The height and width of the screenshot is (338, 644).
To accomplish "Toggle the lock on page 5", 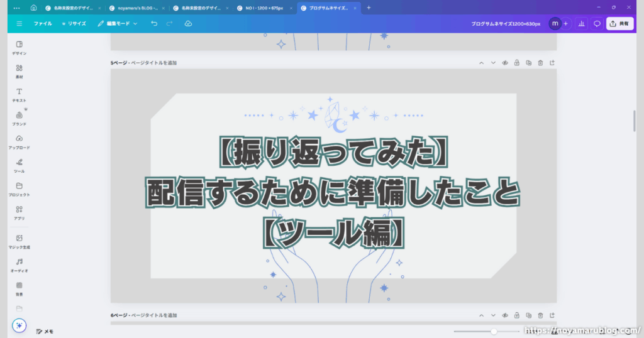I will pyautogui.click(x=516, y=63).
